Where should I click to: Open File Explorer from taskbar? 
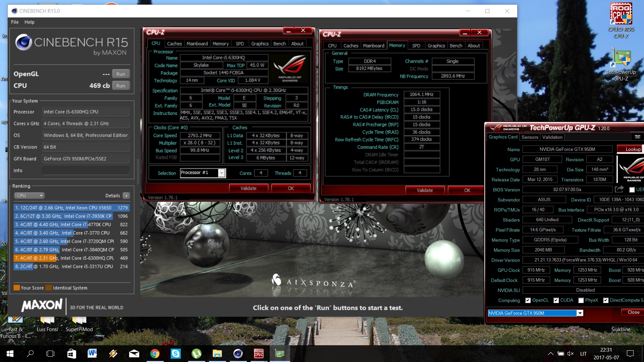point(217,354)
